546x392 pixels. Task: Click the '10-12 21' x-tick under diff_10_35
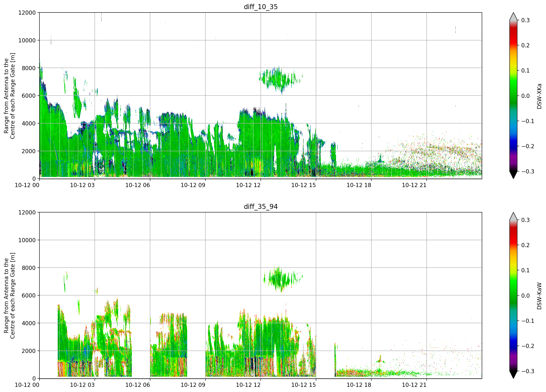[x=414, y=185]
